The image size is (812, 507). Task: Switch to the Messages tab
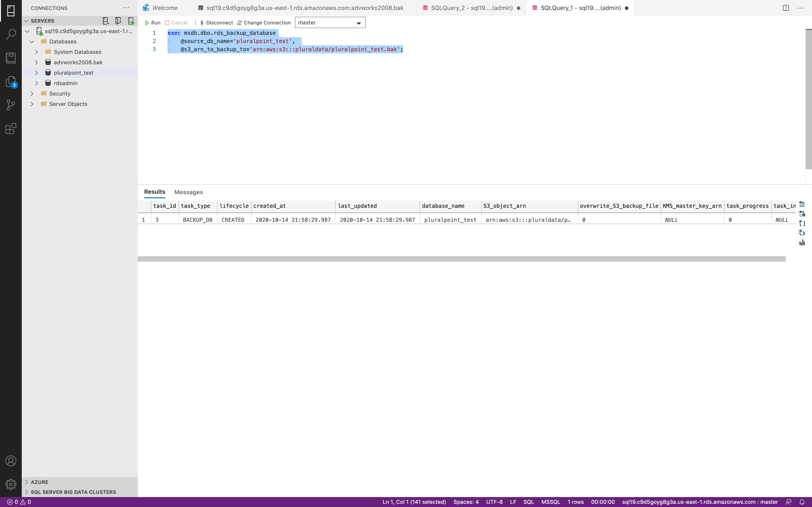(188, 192)
